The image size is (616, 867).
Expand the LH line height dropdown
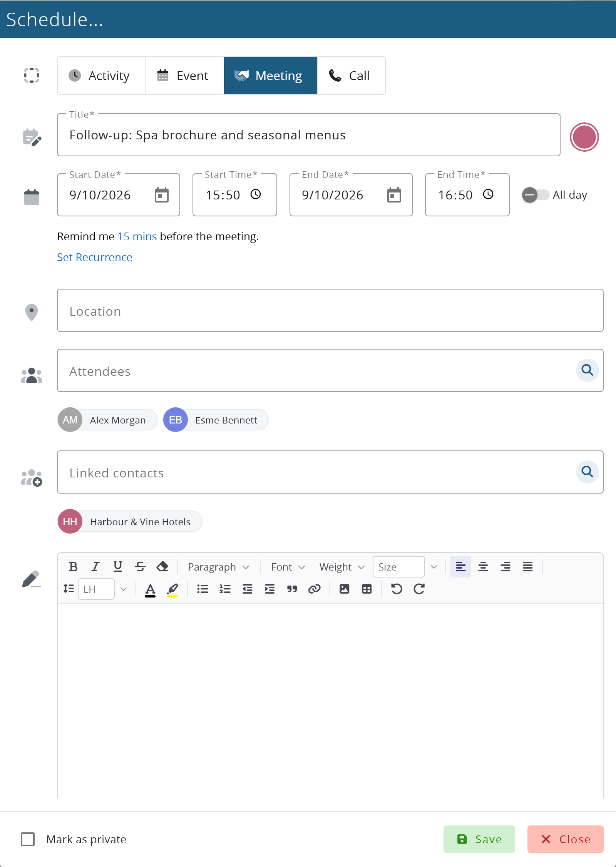tap(124, 589)
